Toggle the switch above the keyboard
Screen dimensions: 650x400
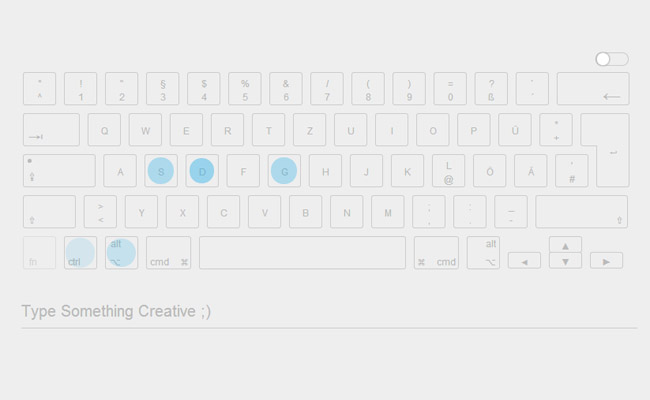click(611, 60)
